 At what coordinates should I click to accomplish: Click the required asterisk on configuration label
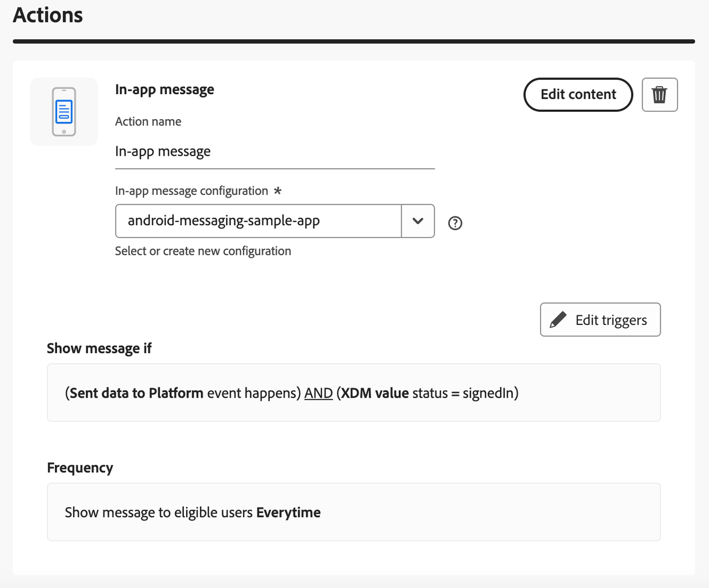tap(278, 190)
